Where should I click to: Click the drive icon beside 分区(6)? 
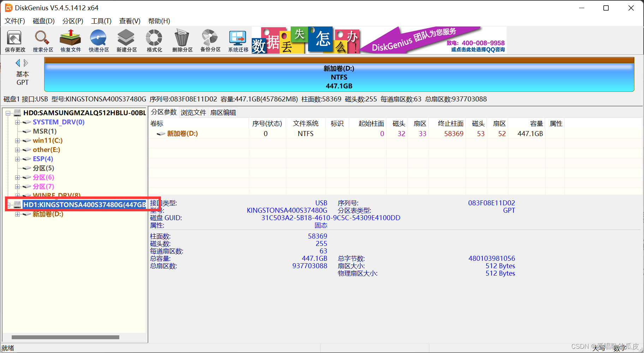[26, 177]
